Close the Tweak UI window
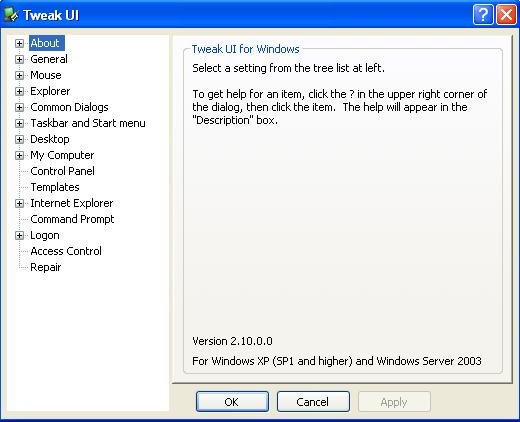 [x=507, y=15]
